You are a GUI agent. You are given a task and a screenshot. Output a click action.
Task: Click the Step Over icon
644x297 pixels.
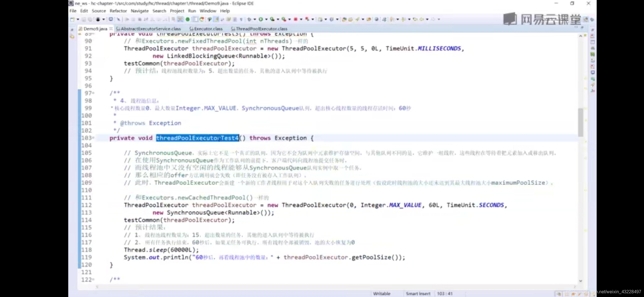pyautogui.click(x=159, y=19)
